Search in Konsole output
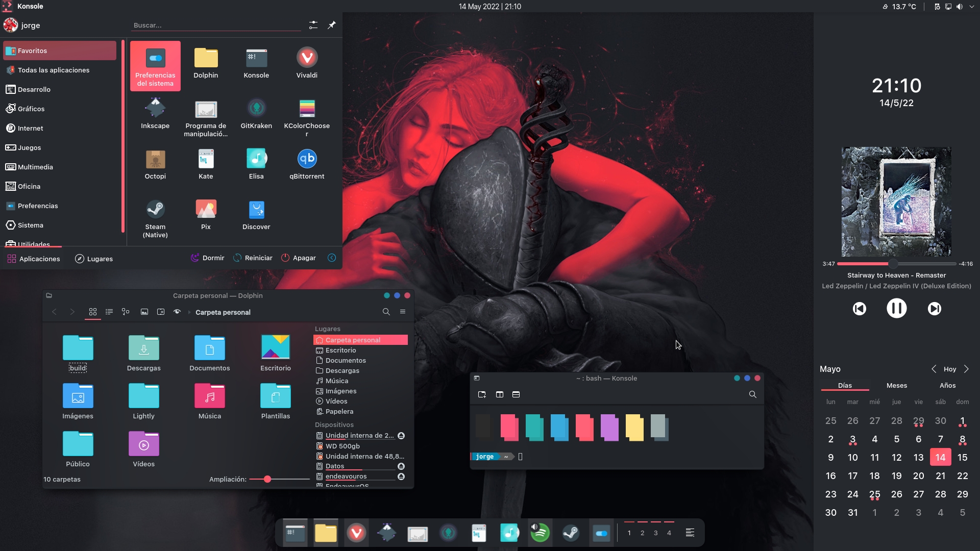980x551 pixels. (x=752, y=394)
